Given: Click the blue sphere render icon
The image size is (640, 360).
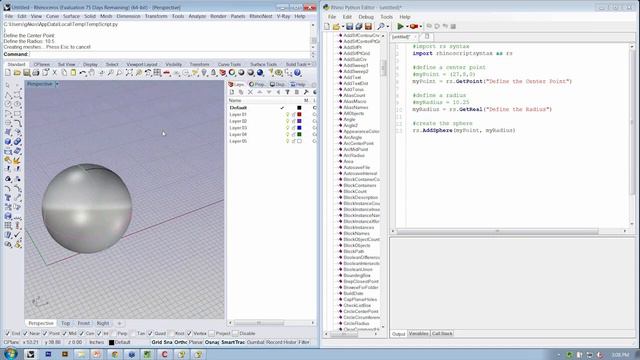Looking at the screenshot, I should (260, 73).
